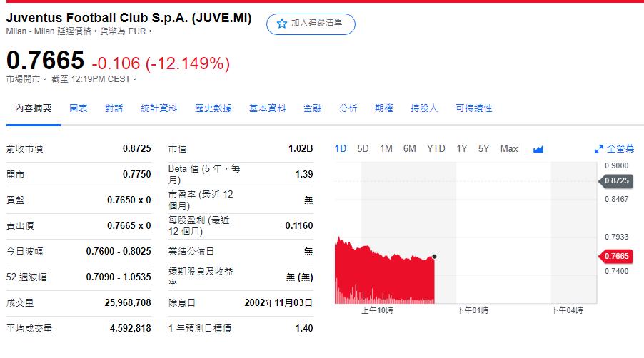View the 分析 analysis tab
The image size is (644, 358).
(348, 108)
